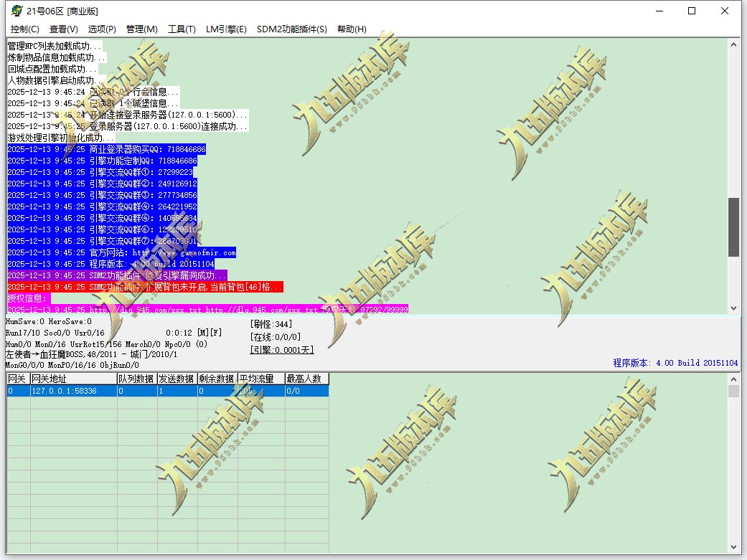The image size is (747, 560).
Task: Open the 管理(M) menu
Action: (x=141, y=29)
